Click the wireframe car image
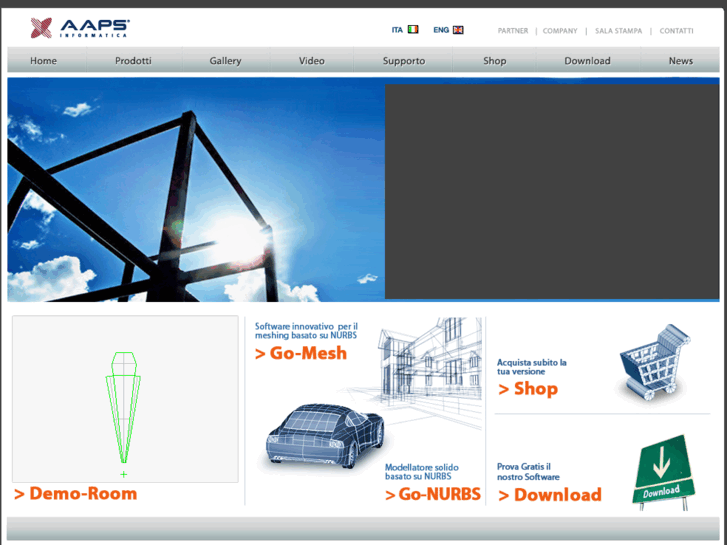The height and width of the screenshot is (545, 727). [x=325, y=436]
